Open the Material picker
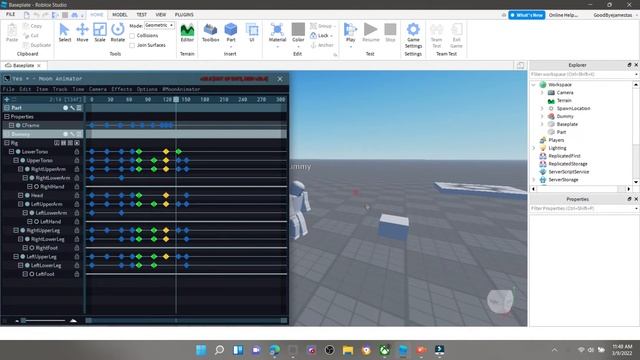The image size is (640, 360). point(277,33)
